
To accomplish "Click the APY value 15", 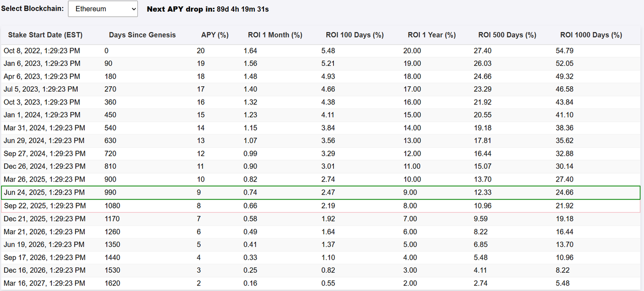I will pos(201,115).
